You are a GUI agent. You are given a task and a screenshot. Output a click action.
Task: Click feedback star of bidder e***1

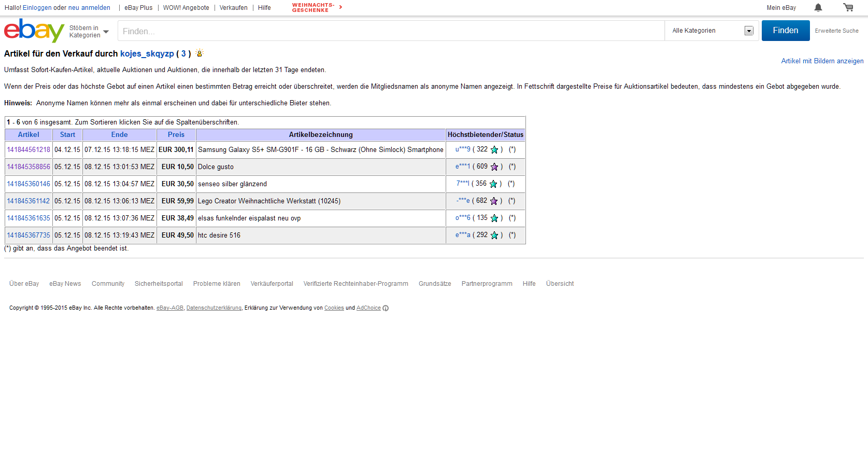click(x=494, y=167)
